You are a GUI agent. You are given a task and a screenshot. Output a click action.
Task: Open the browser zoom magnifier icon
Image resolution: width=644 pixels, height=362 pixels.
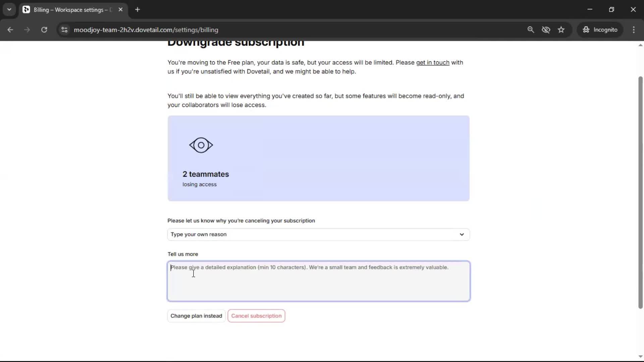[x=531, y=30]
